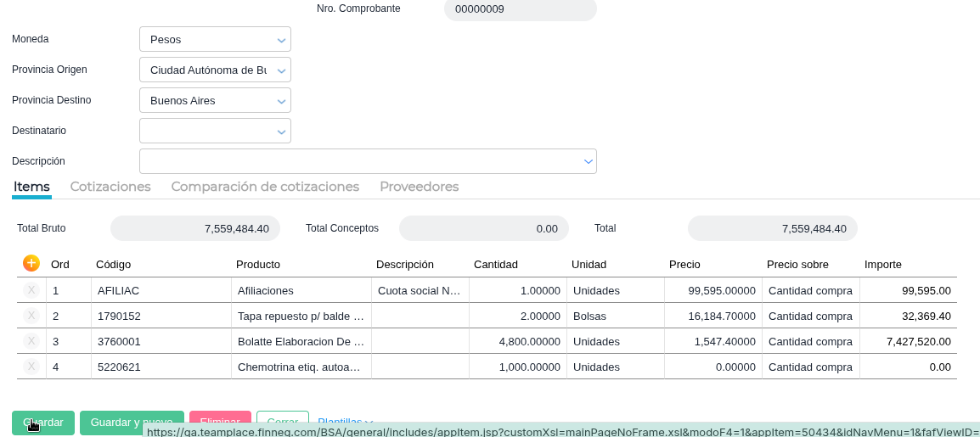
Task: Switch to Cotizaciones tab
Action: (110, 187)
